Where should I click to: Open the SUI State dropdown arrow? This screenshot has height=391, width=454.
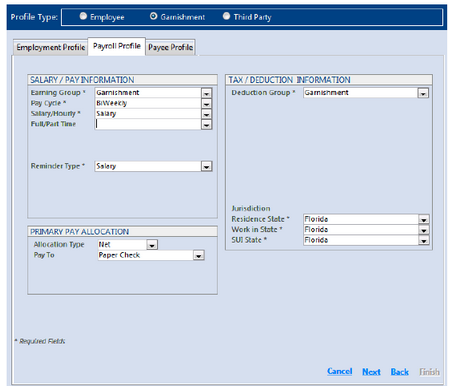[423, 241]
